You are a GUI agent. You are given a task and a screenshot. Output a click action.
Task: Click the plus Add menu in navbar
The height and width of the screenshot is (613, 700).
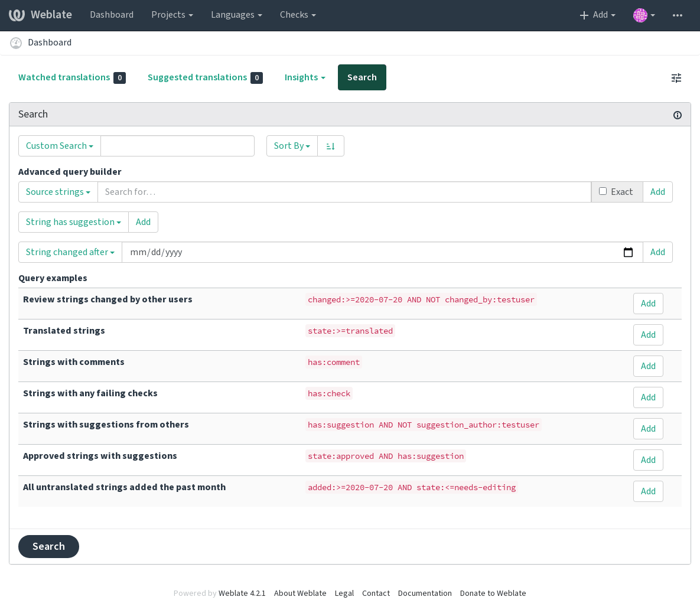[597, 15]
